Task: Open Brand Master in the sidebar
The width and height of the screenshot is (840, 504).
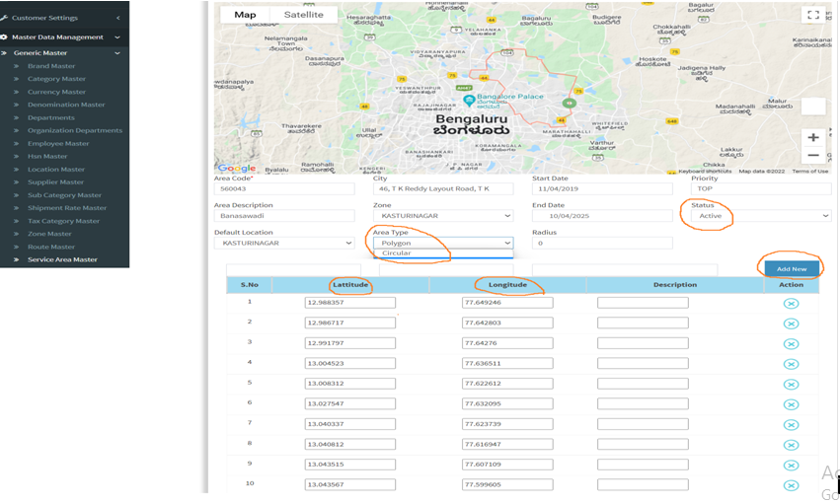Action: pos(51,66)
